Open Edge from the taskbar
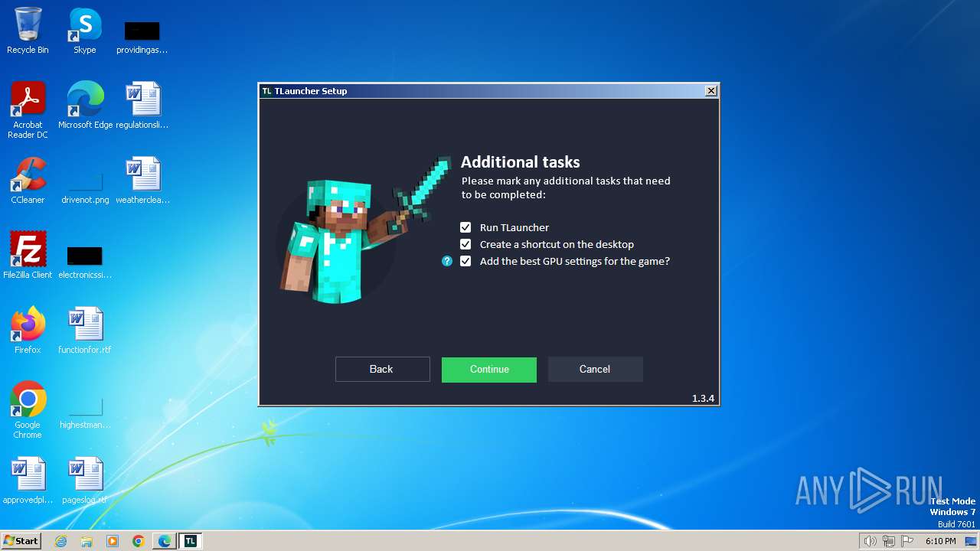 tap(165, 541)
